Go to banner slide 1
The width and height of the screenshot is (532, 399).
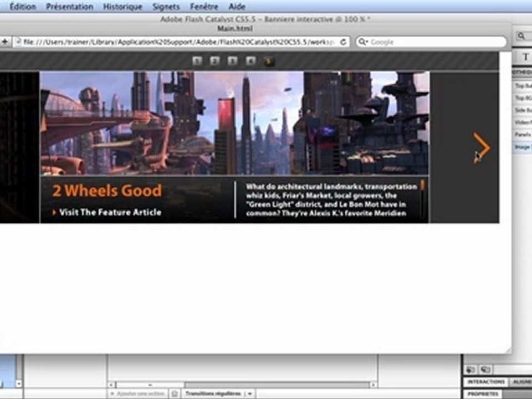click(197, 61)
